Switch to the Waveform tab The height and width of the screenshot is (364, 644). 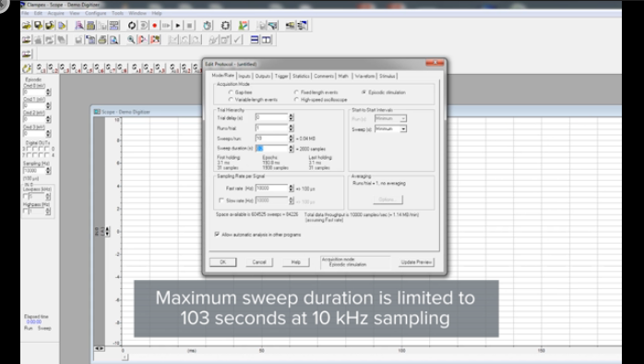(364, 76)
